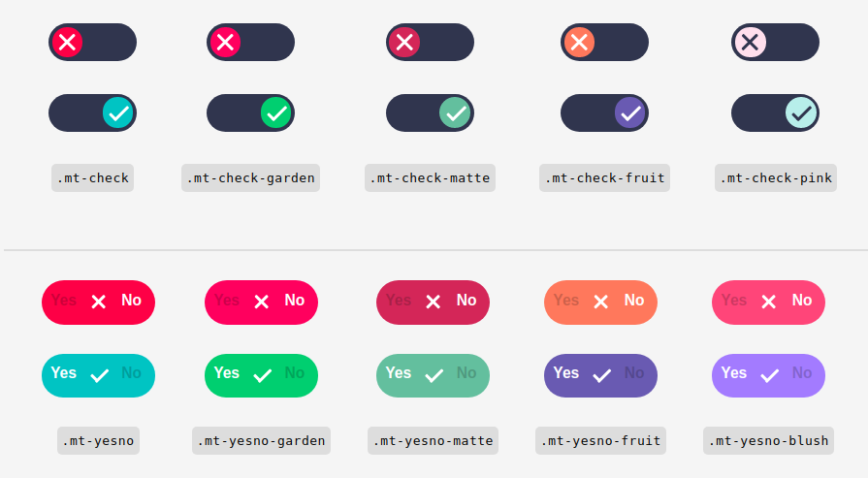Toggle the orange fruit Yes/No switch
Viewport: 868px width, 478px height.
(x=600, y=303)
